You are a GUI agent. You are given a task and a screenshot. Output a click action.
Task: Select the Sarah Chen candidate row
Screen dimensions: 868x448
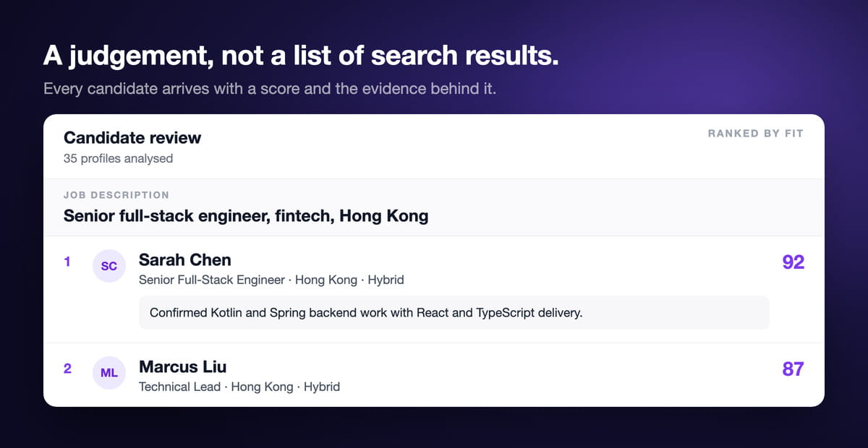(x=434, y=289)
